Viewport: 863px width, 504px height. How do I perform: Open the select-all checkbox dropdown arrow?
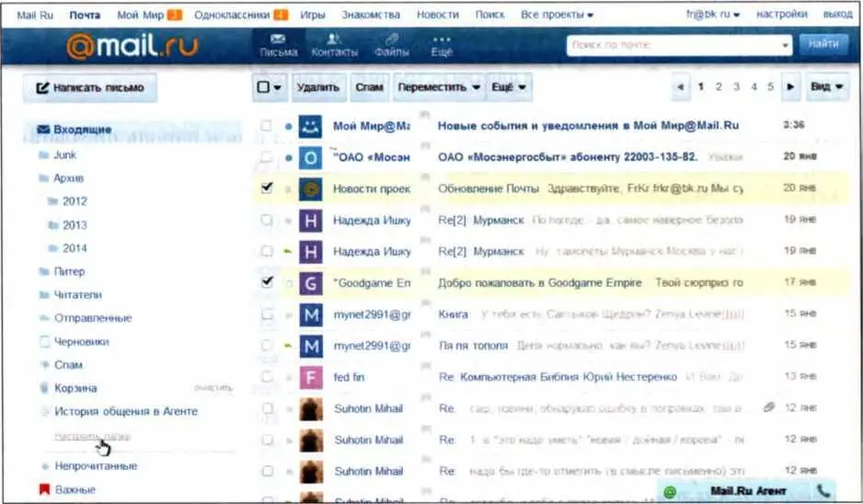pyautogui.click(x=278, y=87)
